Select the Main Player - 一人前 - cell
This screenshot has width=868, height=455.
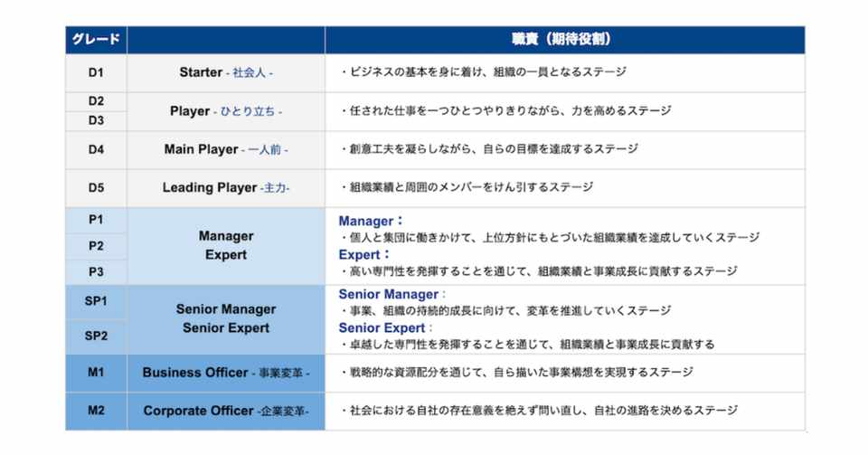tap(226, 149)
